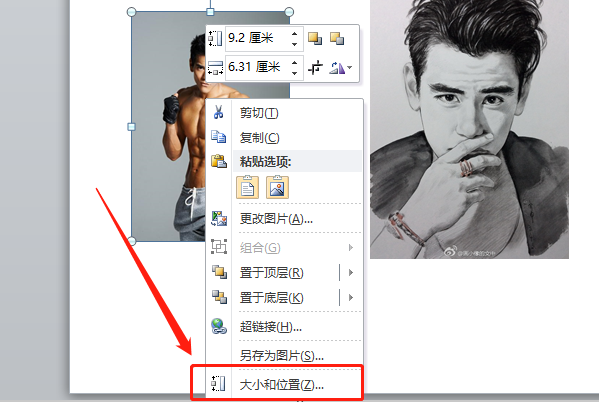The image size is (599, 402).
Task: Decrease the width value with the down arrow
Action: pyautogui.click(x=295, y=73)
